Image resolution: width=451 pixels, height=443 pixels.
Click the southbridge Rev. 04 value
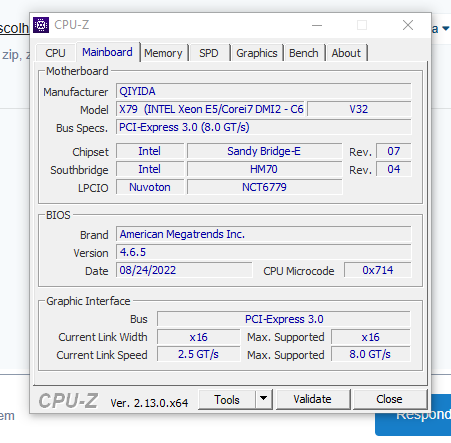point(393,169)
